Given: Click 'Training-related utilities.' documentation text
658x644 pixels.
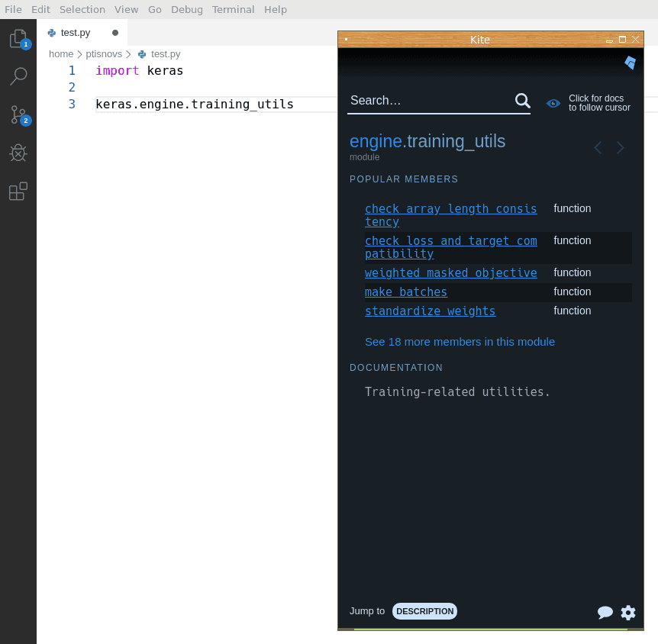Looking at the screenshot, I should pyautogui.click(x=457, y=392).
